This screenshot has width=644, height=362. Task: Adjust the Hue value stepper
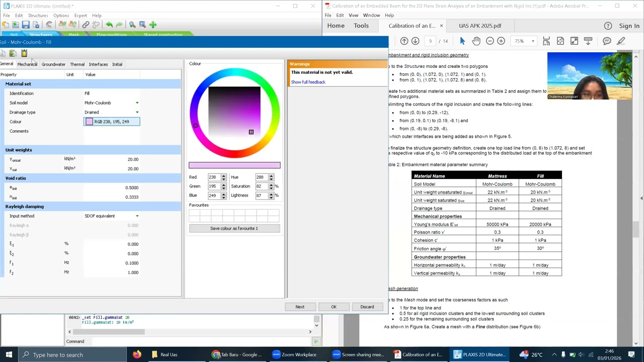click(x=271, y=177)
